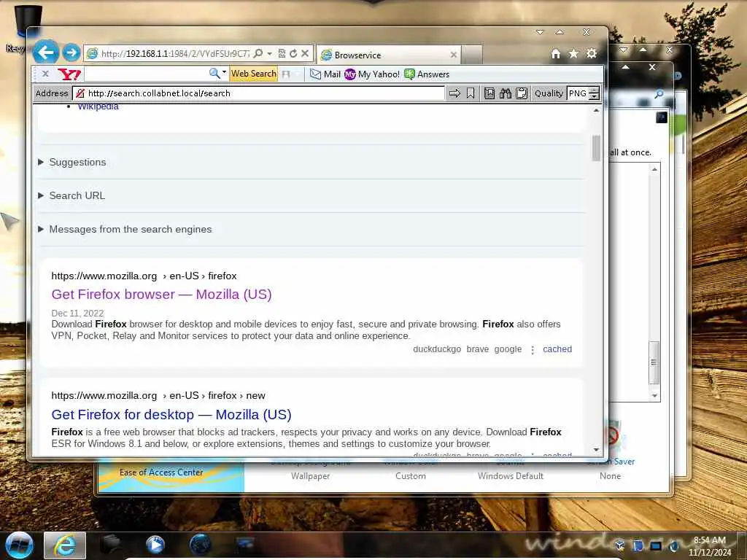Viewport: 747px width, 560px height.
Task: Click the greyed icon next to Web Search
Action: pyautogui.click(x=286, y=74)
